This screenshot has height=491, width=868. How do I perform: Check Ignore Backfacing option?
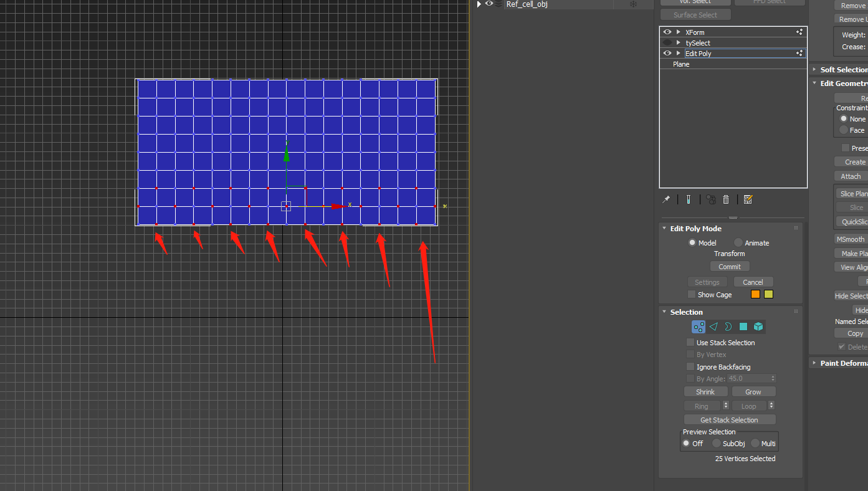click(690, 367)
